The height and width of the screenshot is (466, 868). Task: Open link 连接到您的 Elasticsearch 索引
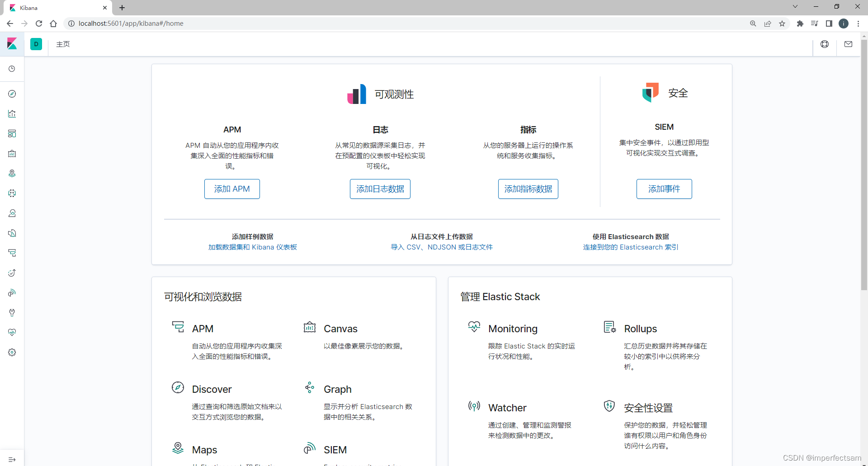pyautogui.click(x=631, y=247)
